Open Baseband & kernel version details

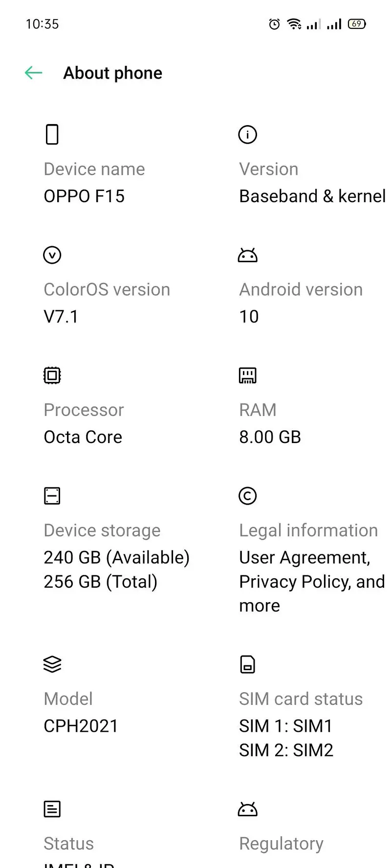[x=312, y=196]
